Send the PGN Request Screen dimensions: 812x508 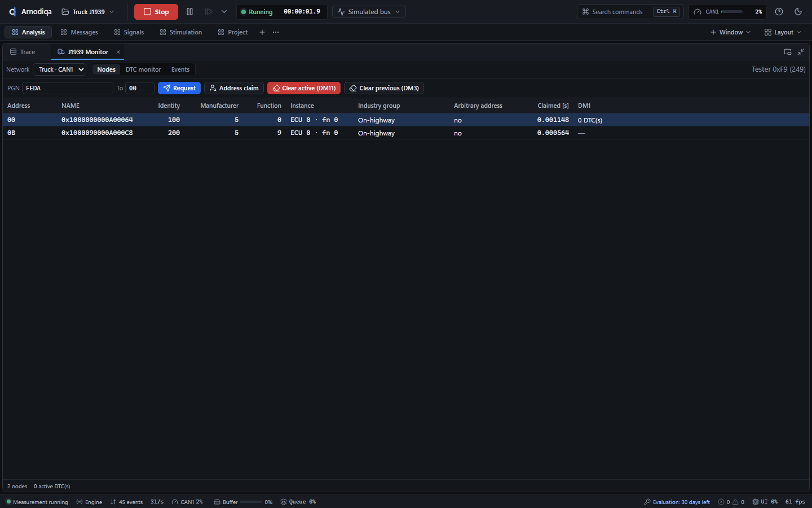click(x=179, y=88)
